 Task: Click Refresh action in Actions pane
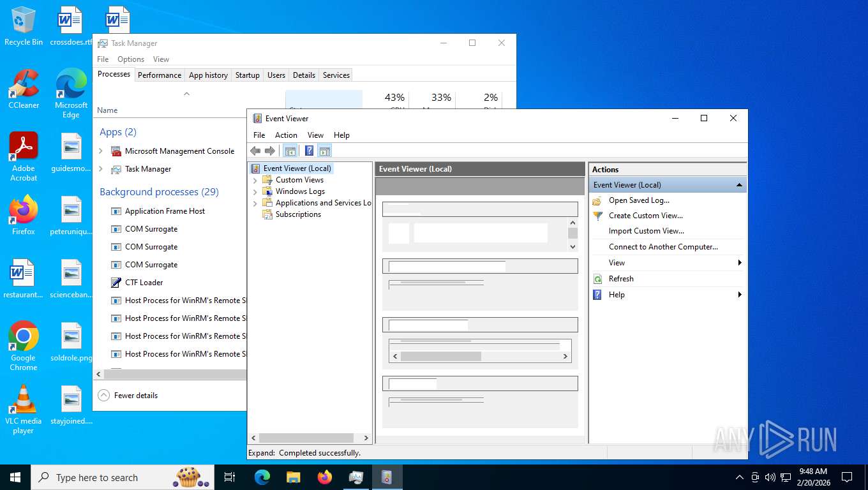(x=621, y=279)
